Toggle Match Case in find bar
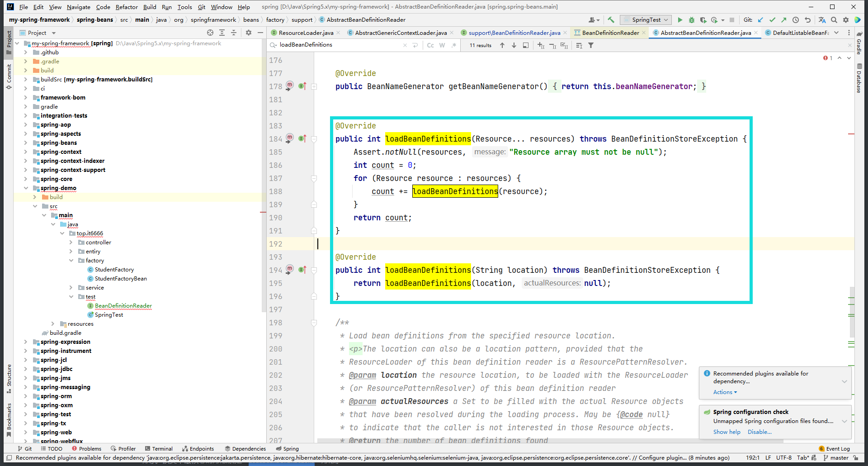The image size is (868, 466). click(430, 45)
